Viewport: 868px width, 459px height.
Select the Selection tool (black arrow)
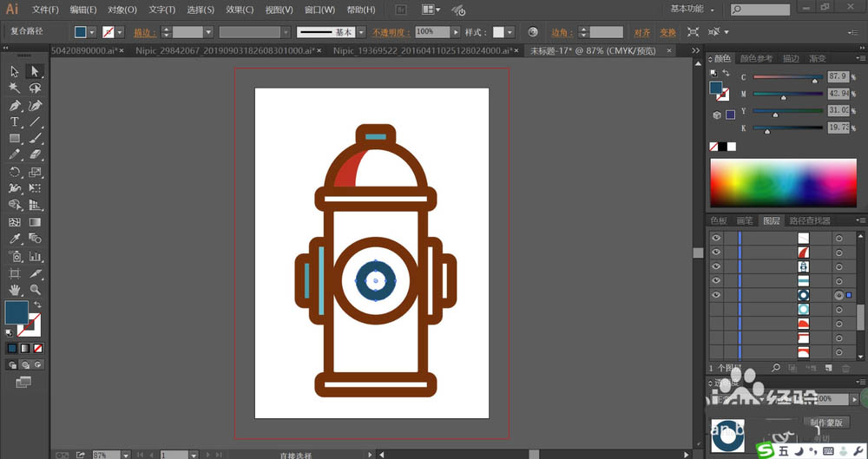(15, 71)
